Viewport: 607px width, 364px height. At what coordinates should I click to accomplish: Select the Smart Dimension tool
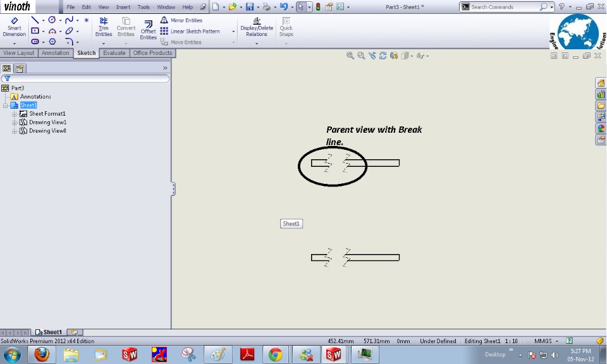coord(15,27)
